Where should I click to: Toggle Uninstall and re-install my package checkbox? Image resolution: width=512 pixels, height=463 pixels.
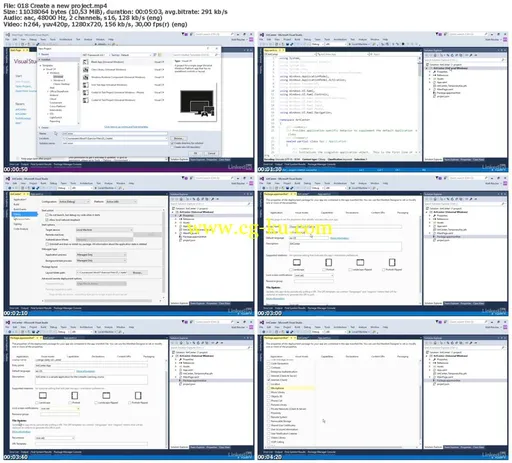[47, 244]
